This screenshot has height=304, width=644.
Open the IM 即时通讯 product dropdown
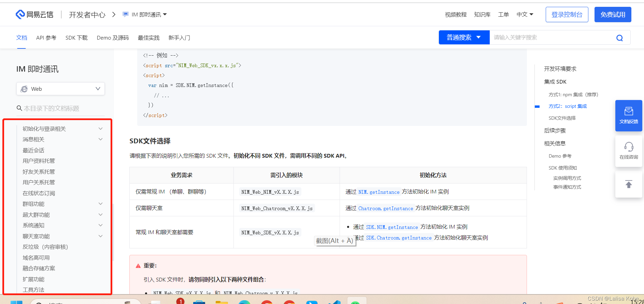click(149, 15)
